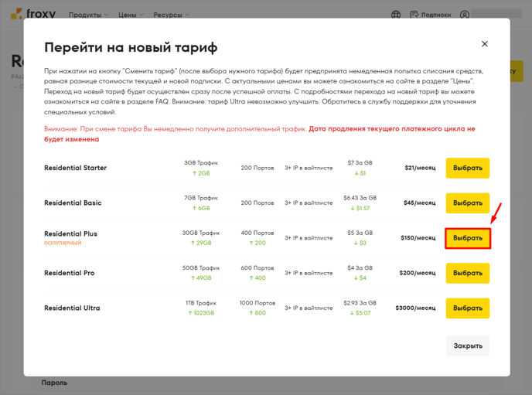
Task: Open Подписки in the header
Action: (431, 15)
